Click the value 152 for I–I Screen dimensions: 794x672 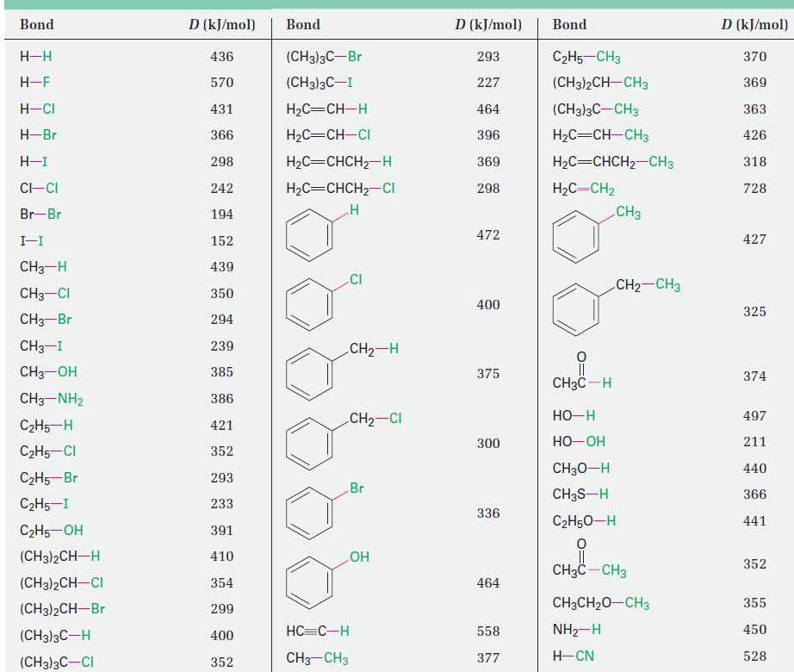(222, 240)
